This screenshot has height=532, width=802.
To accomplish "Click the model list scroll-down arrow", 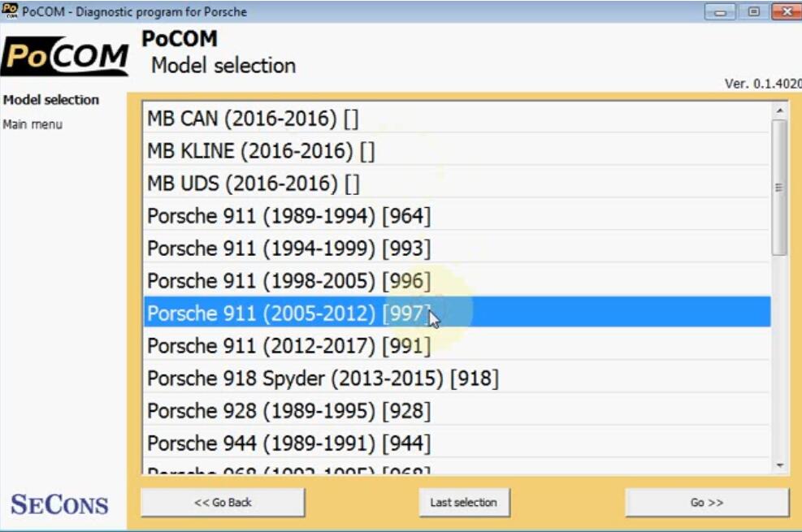I will point(779,465).
